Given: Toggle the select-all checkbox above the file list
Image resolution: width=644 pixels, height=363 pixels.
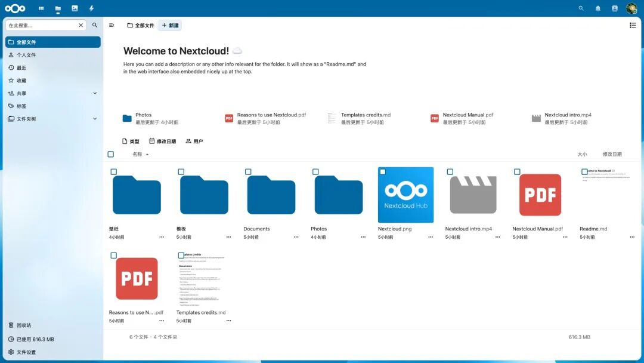Looking at the screenshot, I should pyautogui.click(x=110, y=153).
